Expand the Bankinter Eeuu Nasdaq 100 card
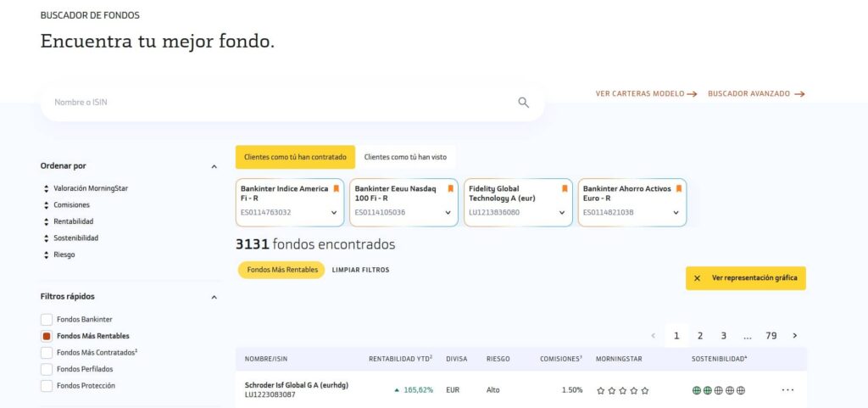This screenshot has width=868, height=408. [448, 213]
